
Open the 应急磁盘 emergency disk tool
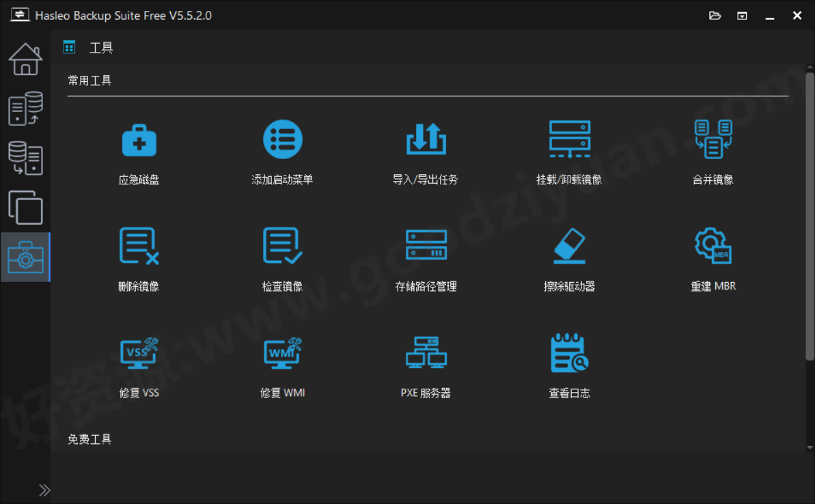(x=139, y=152)
